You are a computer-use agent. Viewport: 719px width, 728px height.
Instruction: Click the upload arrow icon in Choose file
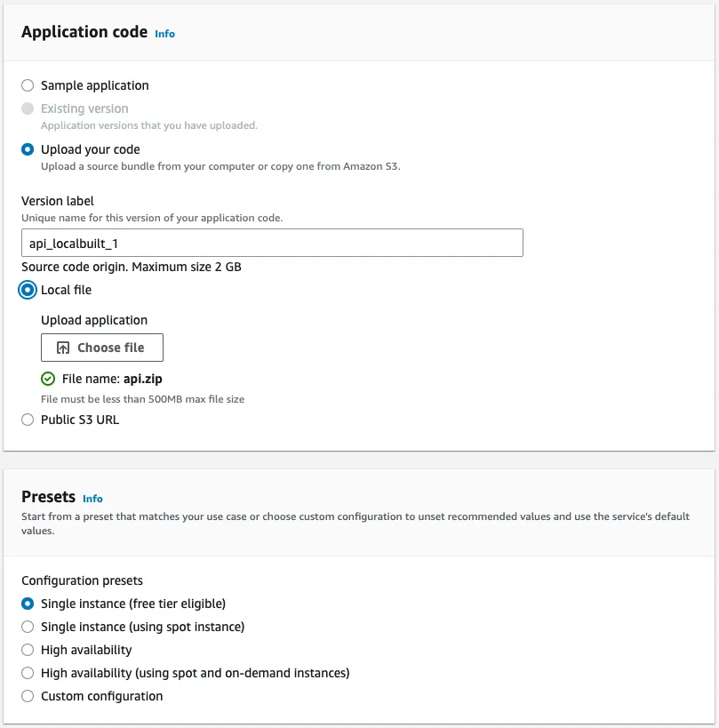(63, 348)
